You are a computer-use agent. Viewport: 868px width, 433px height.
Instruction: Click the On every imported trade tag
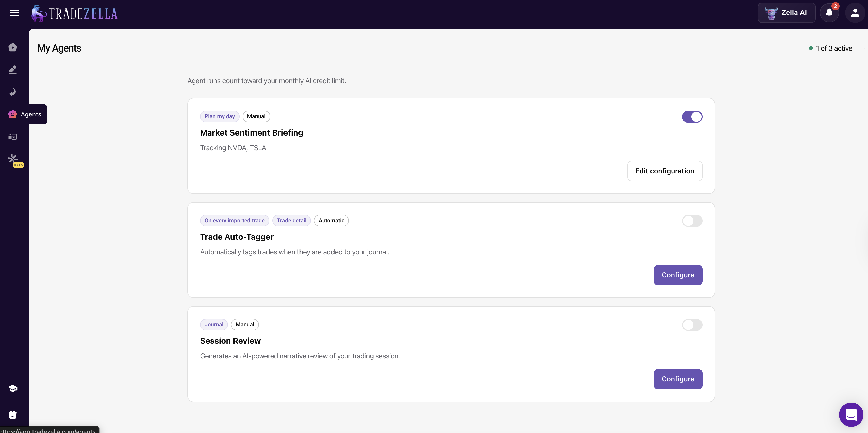(235, 220)
